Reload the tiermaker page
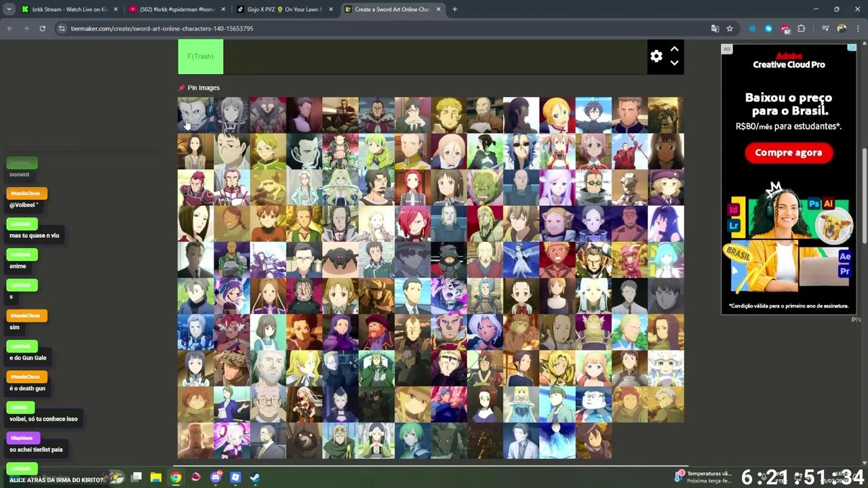868x488 pixels. coord(42,28)
